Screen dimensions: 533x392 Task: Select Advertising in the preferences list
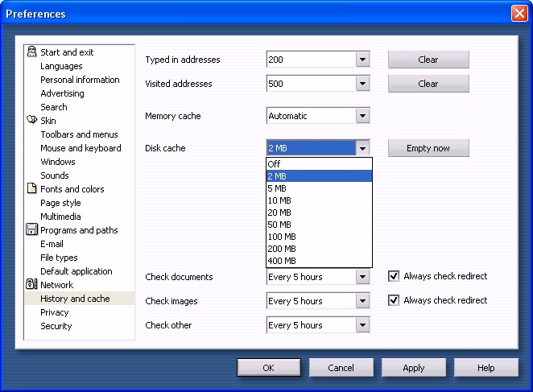62,93
